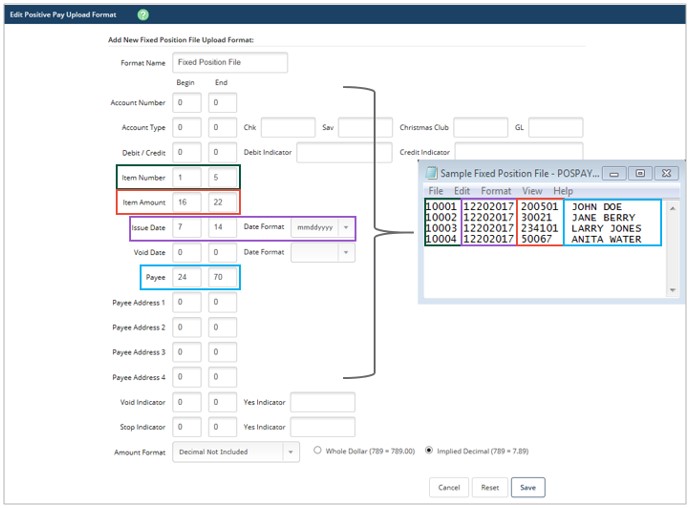691x508 pixels.
Task: Click Item Number End field
Action: coord(222,177)
